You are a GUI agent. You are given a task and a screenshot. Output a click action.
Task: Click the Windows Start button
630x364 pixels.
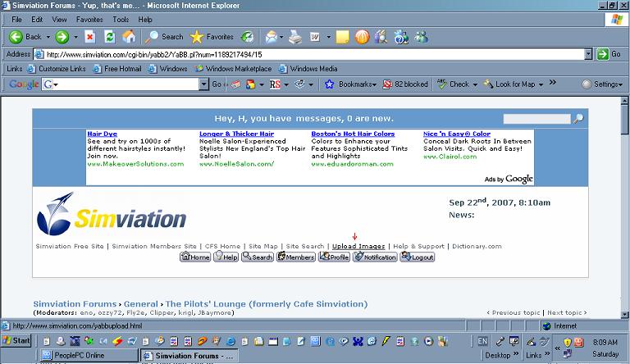(x=16, y=340)
